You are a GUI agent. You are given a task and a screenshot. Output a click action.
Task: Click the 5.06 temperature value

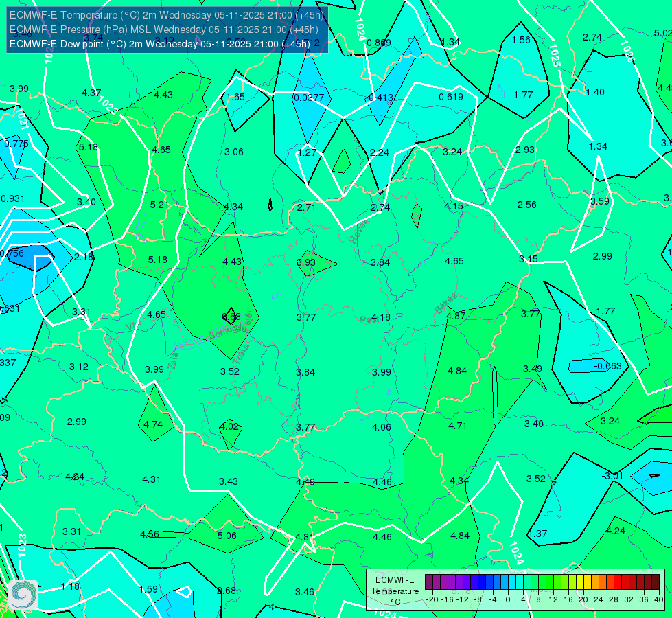(x=227, y=536)
